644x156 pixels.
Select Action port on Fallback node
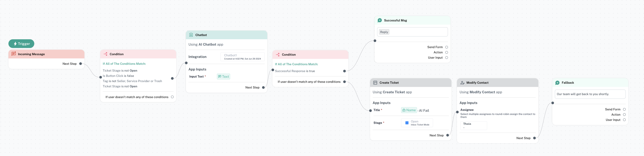click(x=624, y=115)
